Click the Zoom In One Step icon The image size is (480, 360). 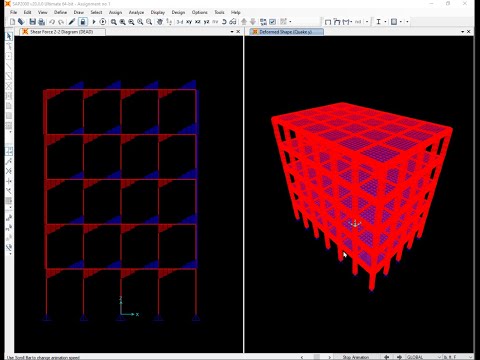click(140, 22)
